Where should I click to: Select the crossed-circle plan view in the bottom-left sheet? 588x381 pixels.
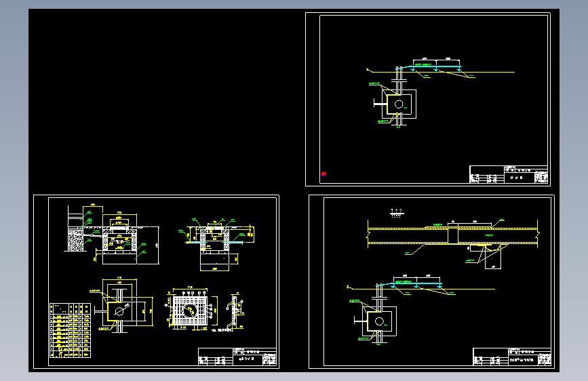(119, 311)
